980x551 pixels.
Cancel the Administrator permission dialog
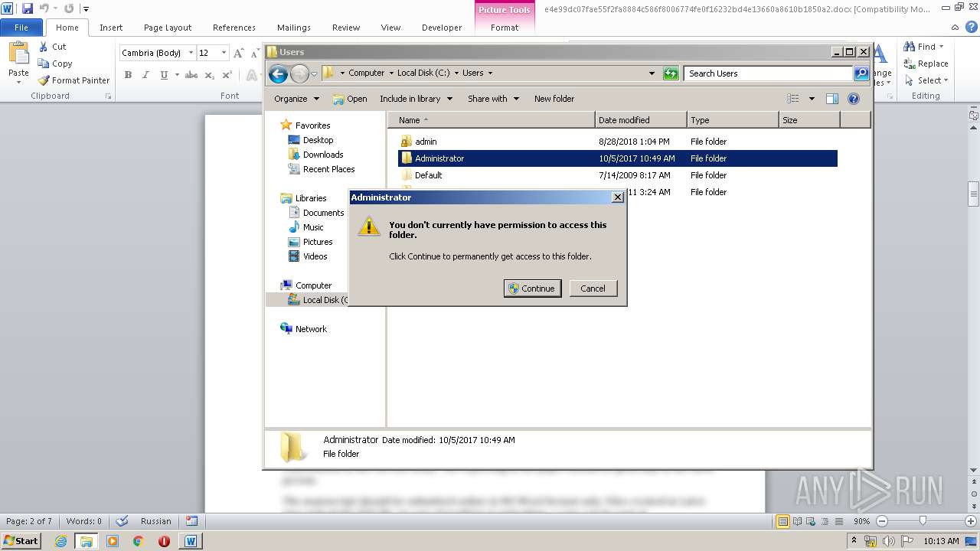(593, 289)
